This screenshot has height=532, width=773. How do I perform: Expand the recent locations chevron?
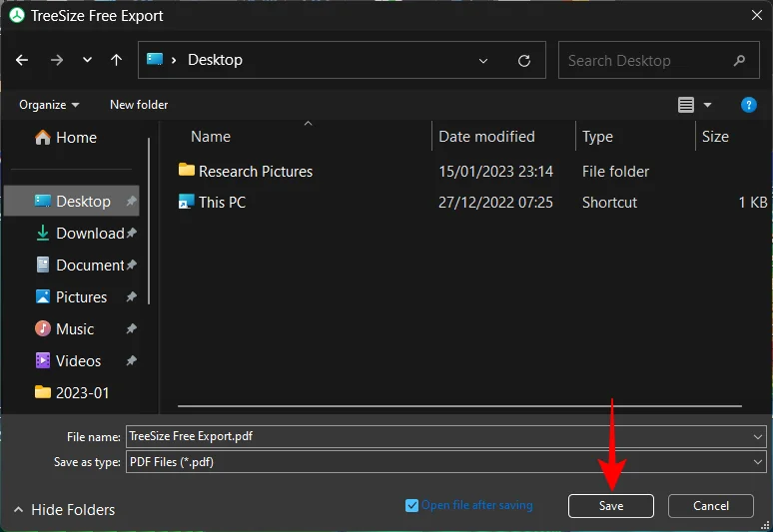[x=87, y=60]
